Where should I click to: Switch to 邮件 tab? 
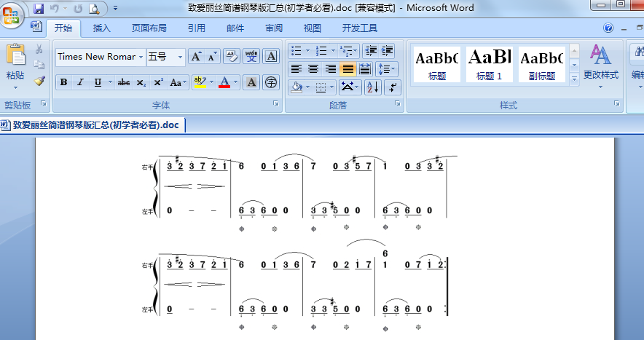pos(235,28)
